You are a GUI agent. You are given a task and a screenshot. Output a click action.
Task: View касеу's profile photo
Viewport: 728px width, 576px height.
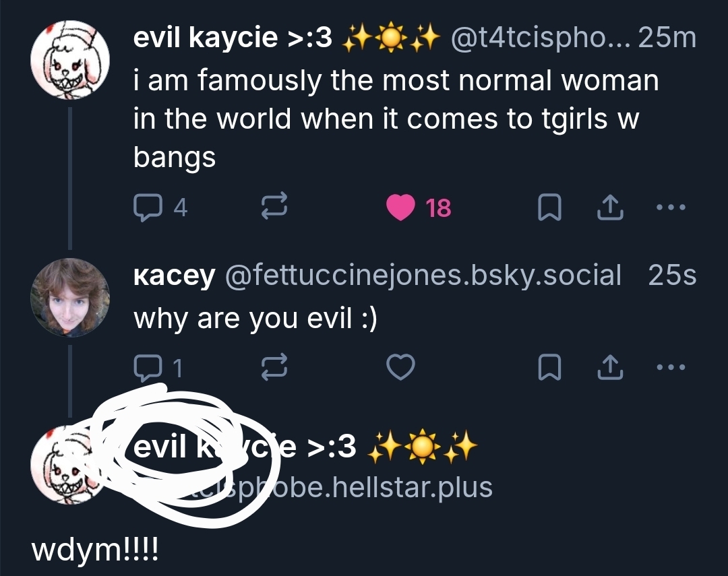[71, 297]
